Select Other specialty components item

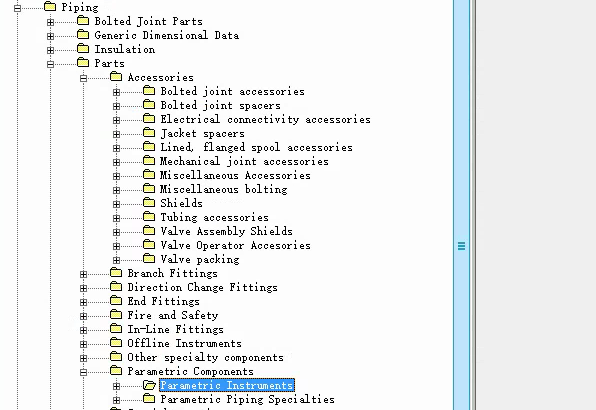pos(205,357)
